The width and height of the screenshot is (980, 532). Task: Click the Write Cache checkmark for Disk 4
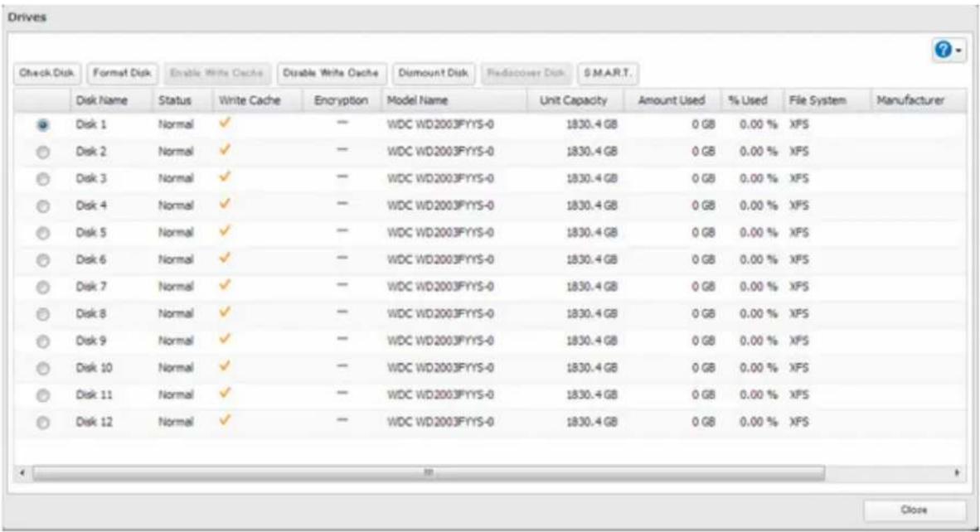pyautogui.click(x=225, y=204)
